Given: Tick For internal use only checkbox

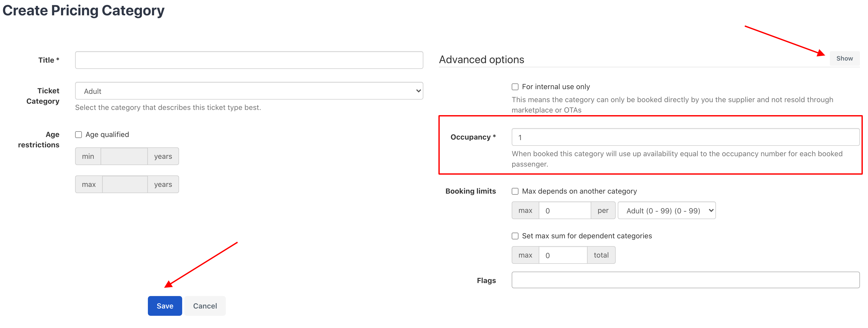Looking at the screenshot, I should [x=515, y=87].
